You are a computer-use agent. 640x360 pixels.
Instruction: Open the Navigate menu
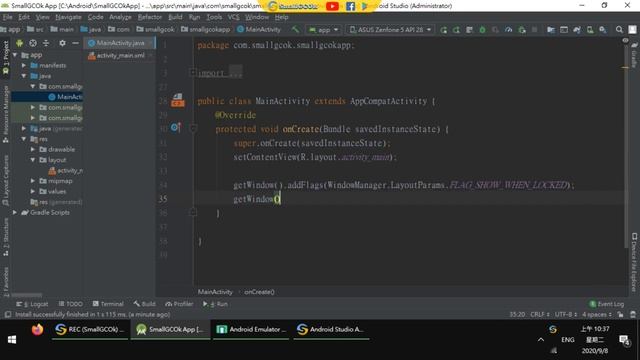[x=68, y=17]
